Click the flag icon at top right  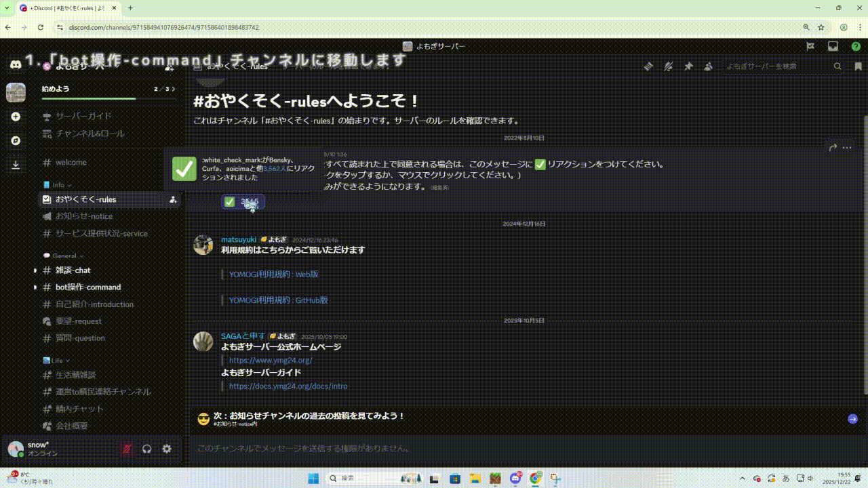810,46
